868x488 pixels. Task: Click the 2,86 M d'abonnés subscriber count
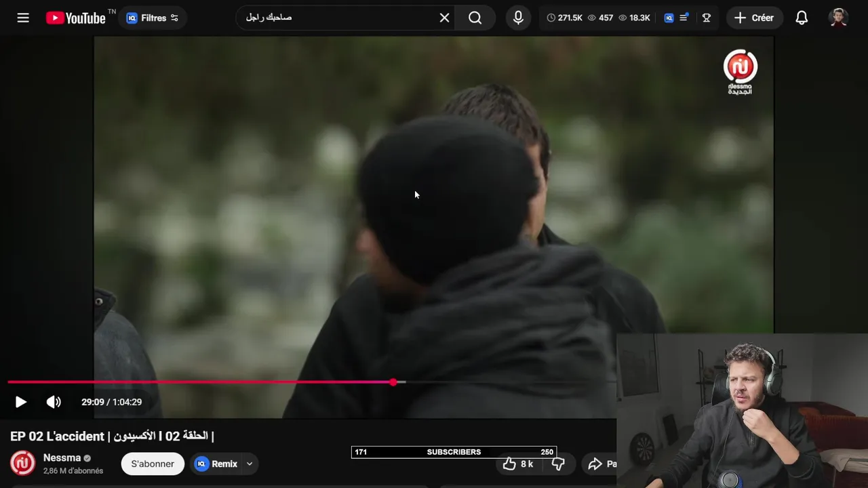pyautogui.click(x=73, y=470)
